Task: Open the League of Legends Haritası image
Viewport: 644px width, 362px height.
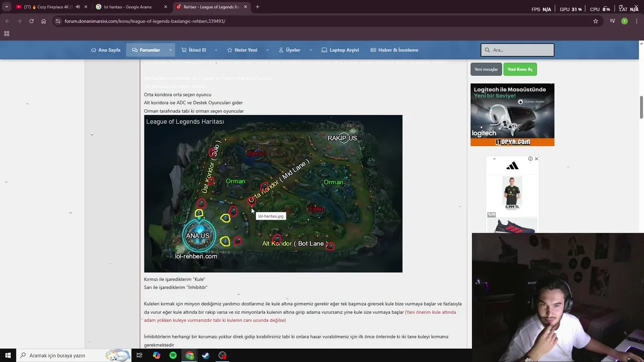Action: coord(273,194)
